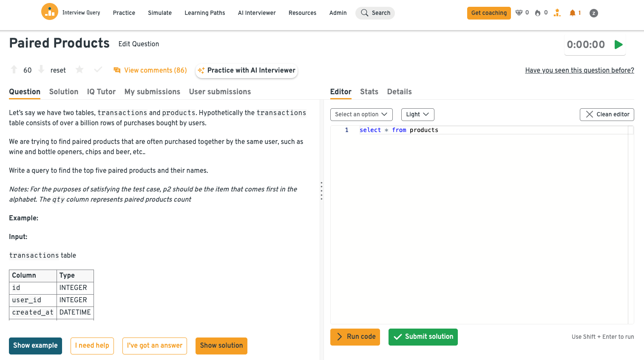Open the Stats tab
This screenshot has width=644, height=360.
[x=369, y=92]
